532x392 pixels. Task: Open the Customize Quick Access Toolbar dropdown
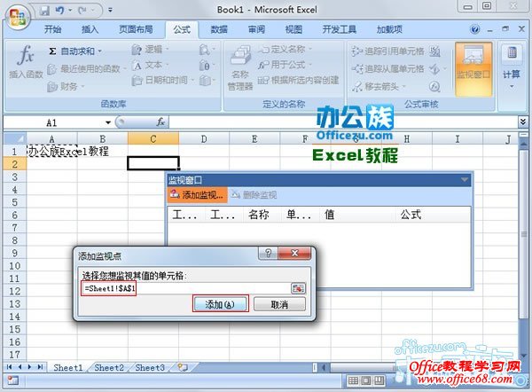pyautogui.click(x=110, y=11)
